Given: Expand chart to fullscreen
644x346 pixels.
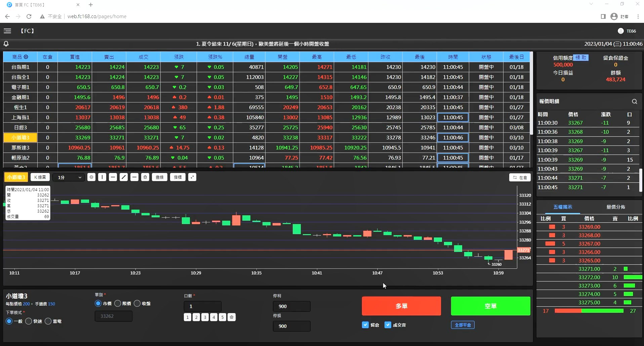Looking at the screenshot, I should [192, 177].
